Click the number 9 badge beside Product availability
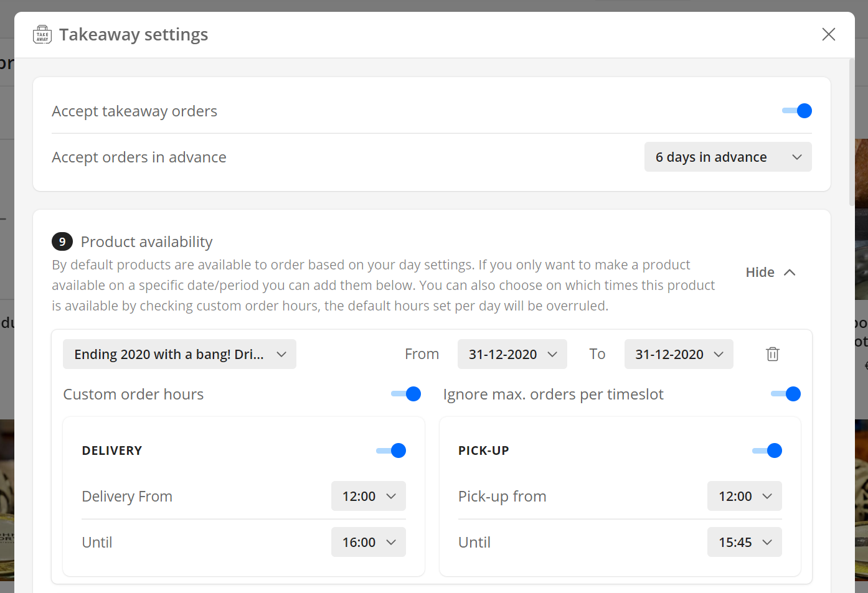868x593 pixels. click(62, 241)
